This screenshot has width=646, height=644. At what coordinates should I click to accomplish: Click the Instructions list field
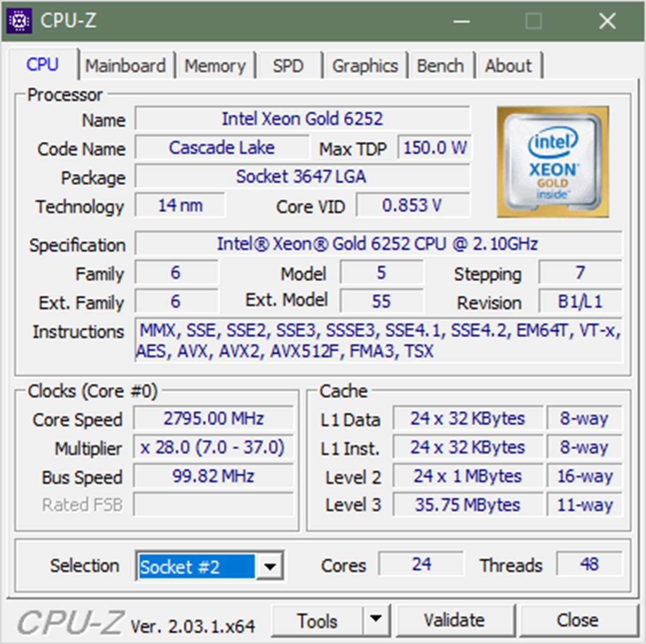tap(379, 340)
